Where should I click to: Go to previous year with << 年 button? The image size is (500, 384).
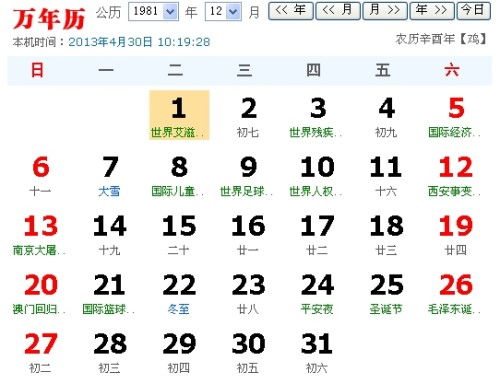point(291,11)
